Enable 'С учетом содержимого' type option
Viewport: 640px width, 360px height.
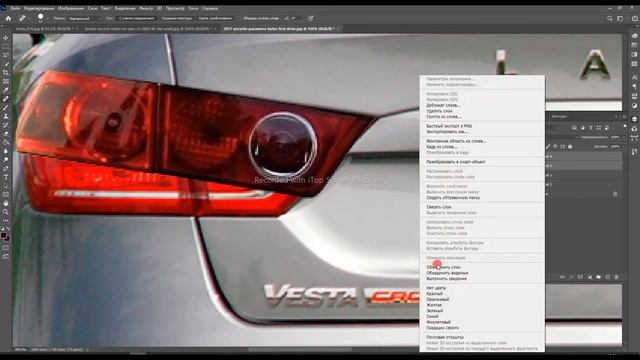(x=137, y=18)
